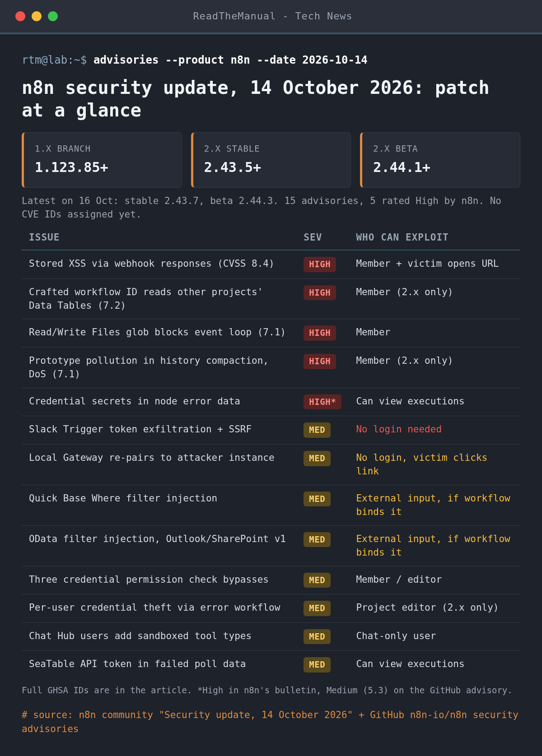Click the MED badge for Chat Hub row
Screen dimensions: 542x756
pyautogui.click(x=317, y=637)
